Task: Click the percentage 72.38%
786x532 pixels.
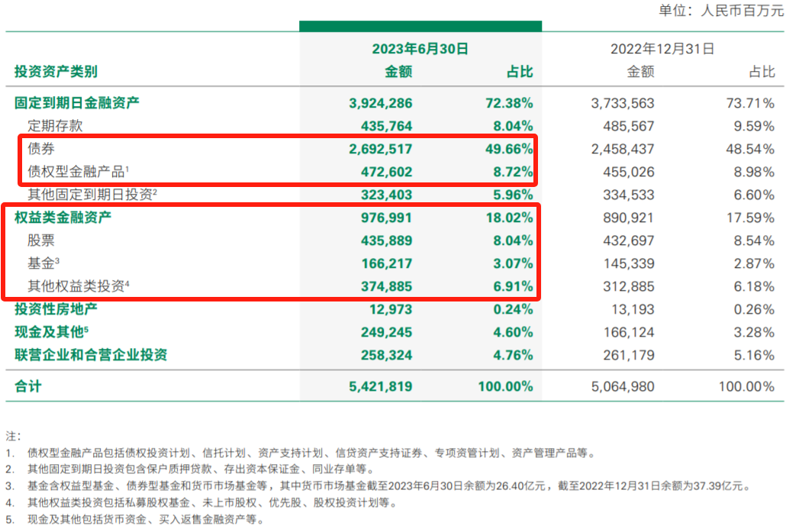Action: (509, 103)
